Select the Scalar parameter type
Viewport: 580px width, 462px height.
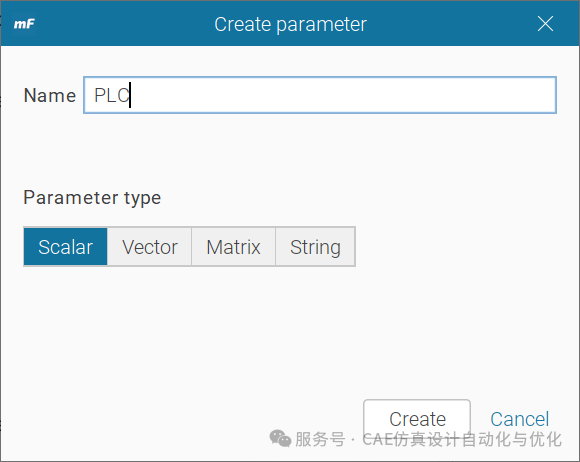tap(65, 247)
